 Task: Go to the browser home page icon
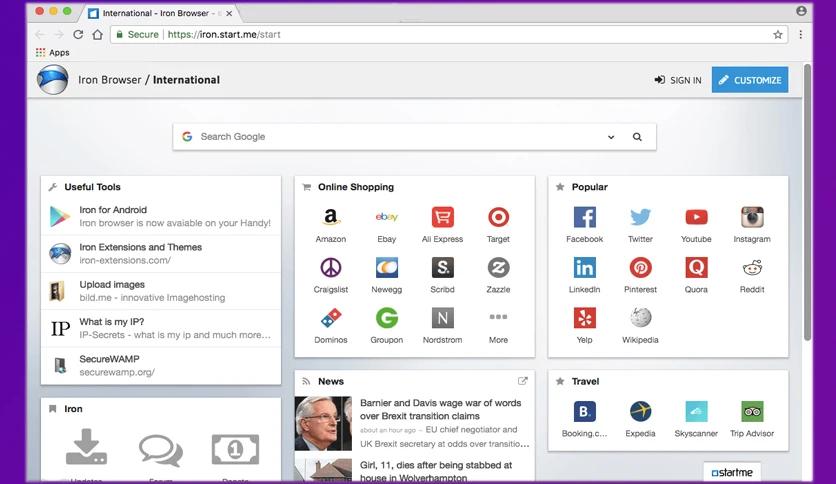(97, 34)
